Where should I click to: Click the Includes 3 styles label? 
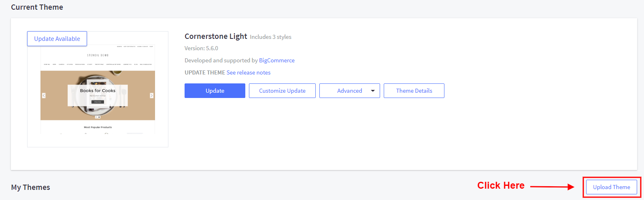tap(270, 37)
